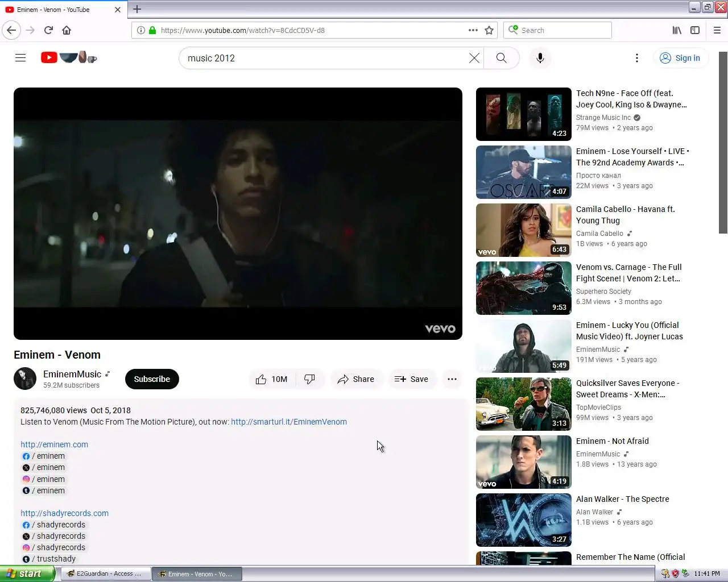The image size is (728, 582).
Task: Click the magnifier search button
Action: (501, 58)
